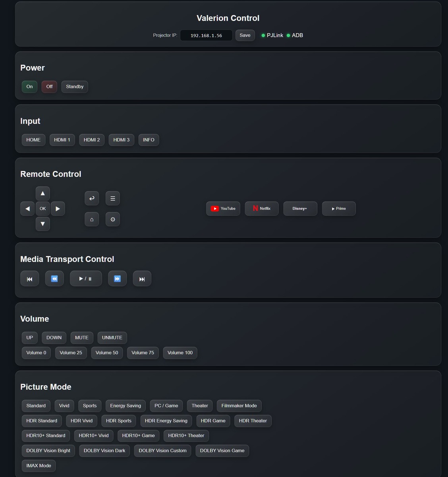Open the settings gear icon button
The image size is (448, 477).
click(x=113, y=219)
